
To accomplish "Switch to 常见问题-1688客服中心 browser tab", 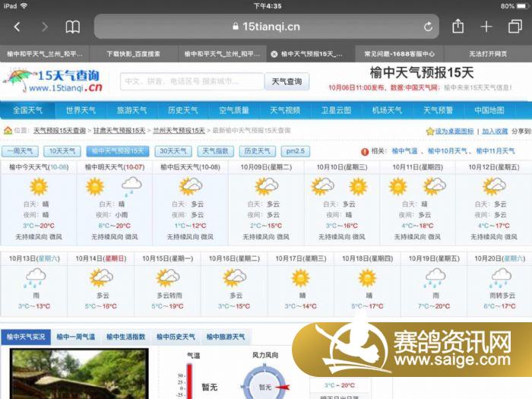I will point(399,54).
